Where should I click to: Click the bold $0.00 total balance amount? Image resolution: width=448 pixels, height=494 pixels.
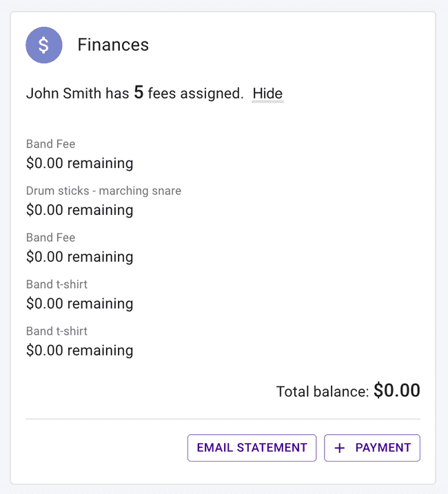(x=397, y=391)
